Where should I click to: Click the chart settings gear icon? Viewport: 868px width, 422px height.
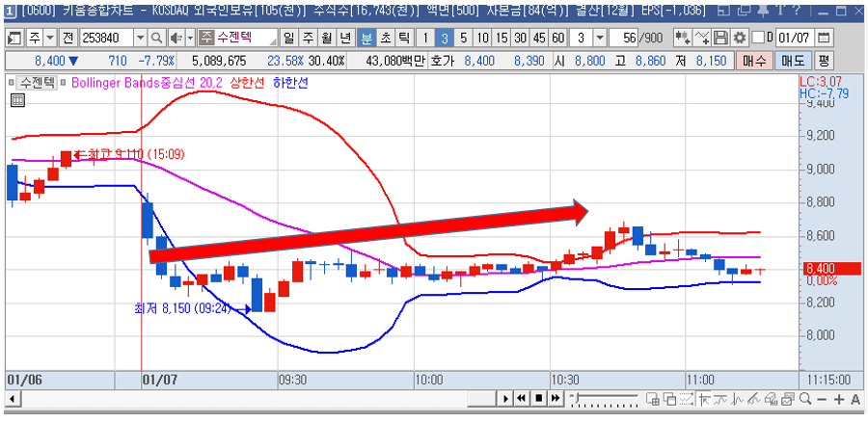[x=739, y=39]
